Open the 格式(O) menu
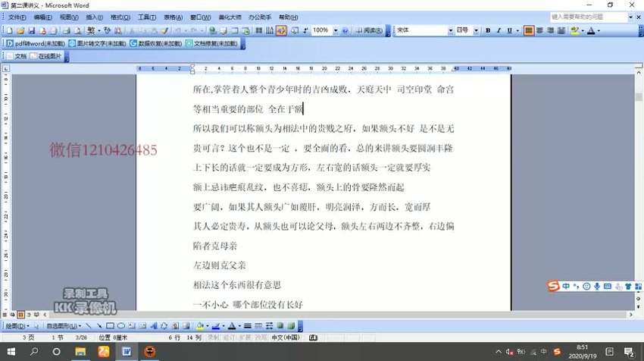This screenshot has width=644, height=361. pos(120,17)
